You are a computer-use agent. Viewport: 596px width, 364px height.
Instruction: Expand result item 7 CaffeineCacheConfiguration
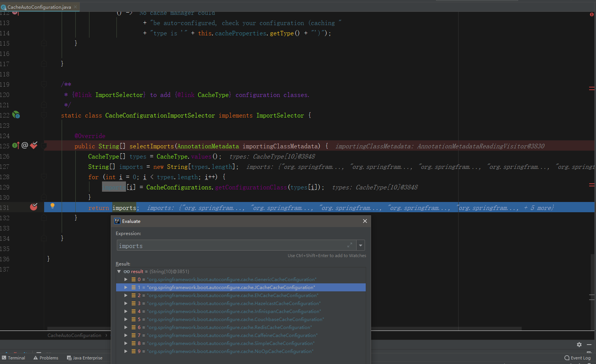[x=126, y=335]
